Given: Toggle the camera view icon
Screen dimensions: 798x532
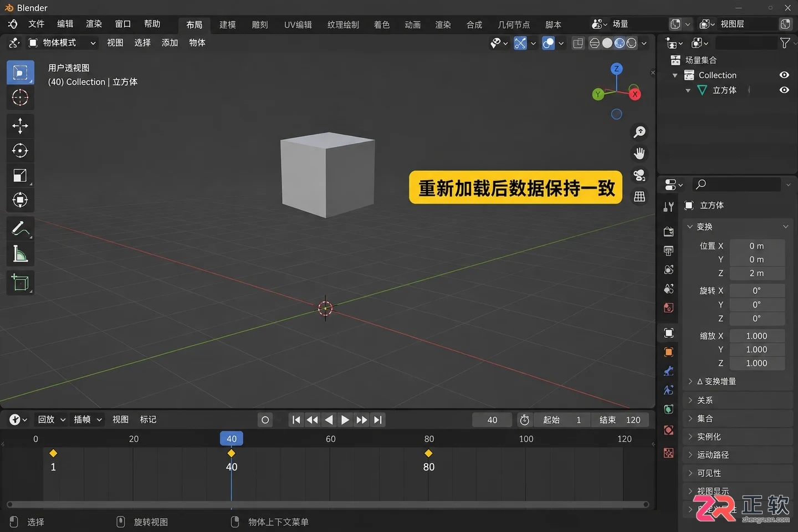Looking at the screenshot, I should (x=640, y=175).
